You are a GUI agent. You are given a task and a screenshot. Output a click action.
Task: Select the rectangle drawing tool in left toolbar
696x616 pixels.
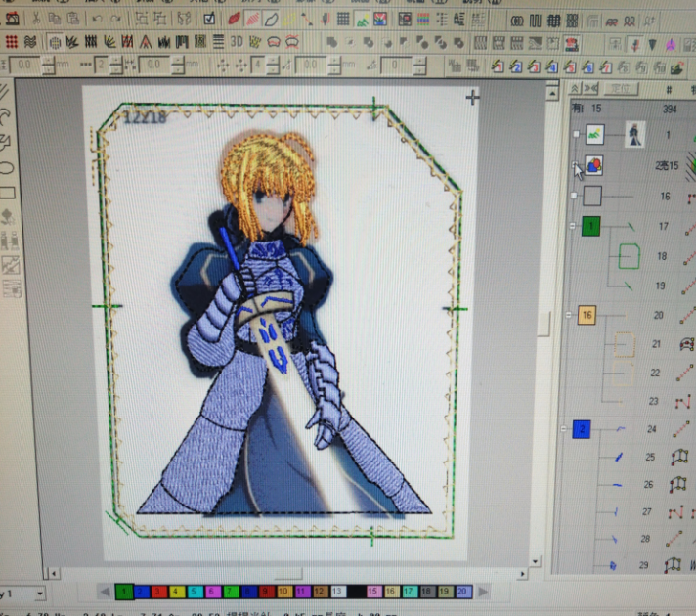click(x=7, y=193)
